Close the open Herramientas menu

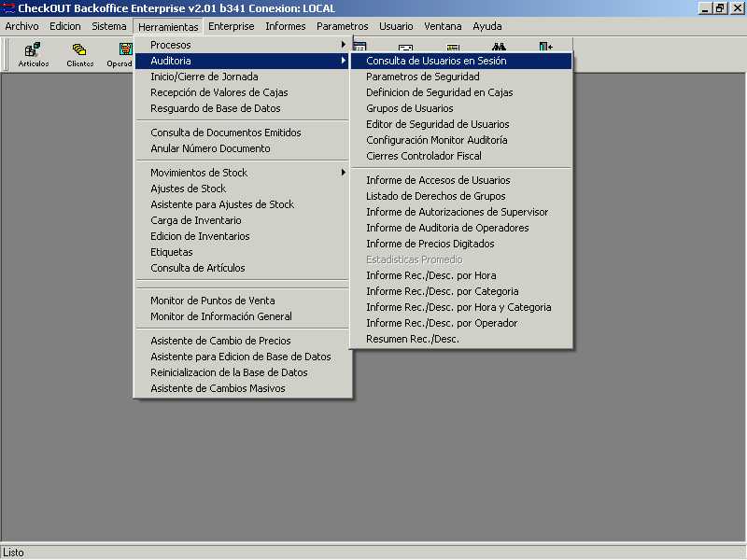click(168, 27)
